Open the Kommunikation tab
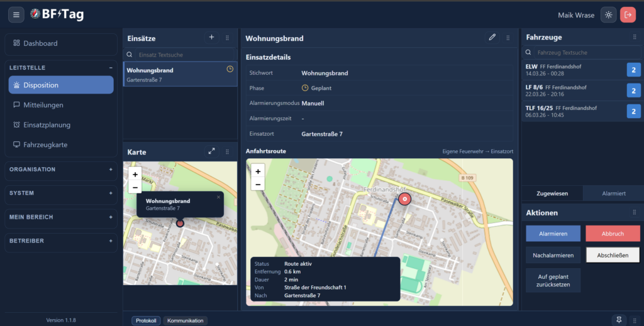The height and width of the screenshot is (326, 644). [185, 320]
